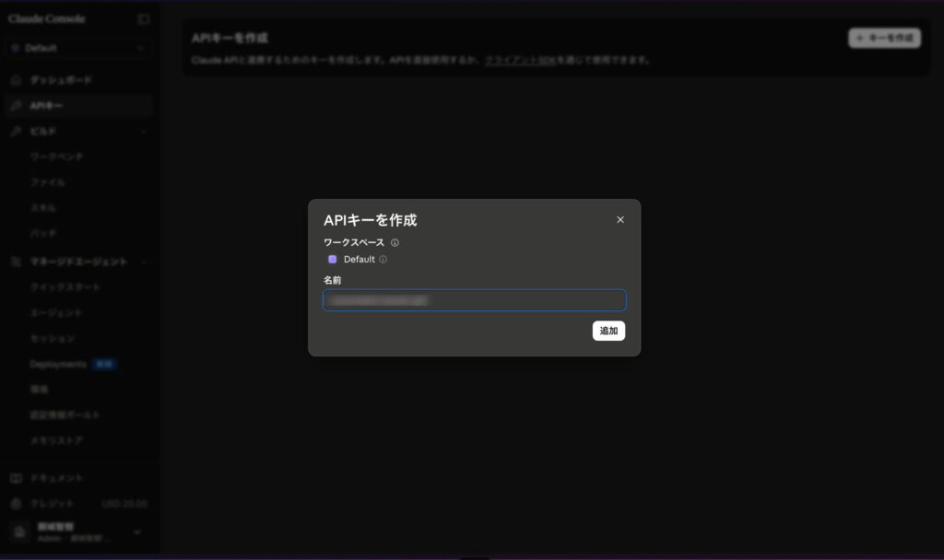Open バッチ in the sidebar

coord(42,233)
